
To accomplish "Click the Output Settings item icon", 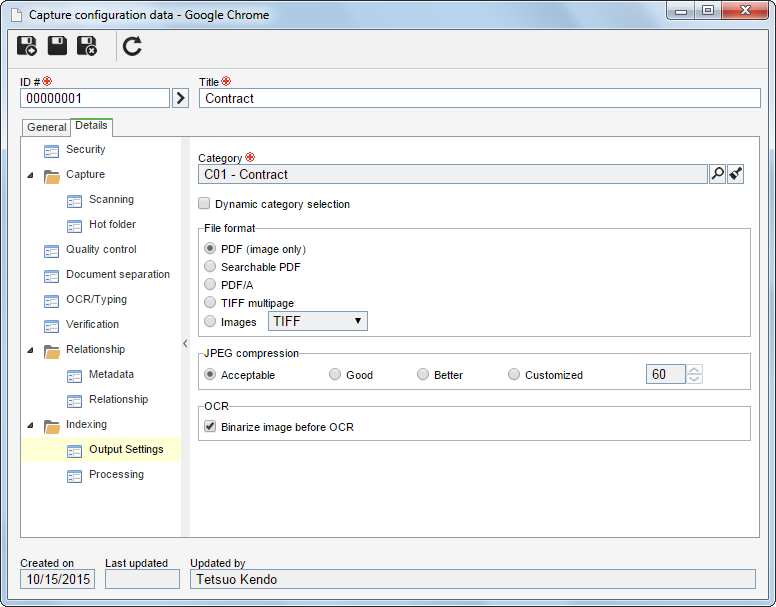I will click(74, 451).
